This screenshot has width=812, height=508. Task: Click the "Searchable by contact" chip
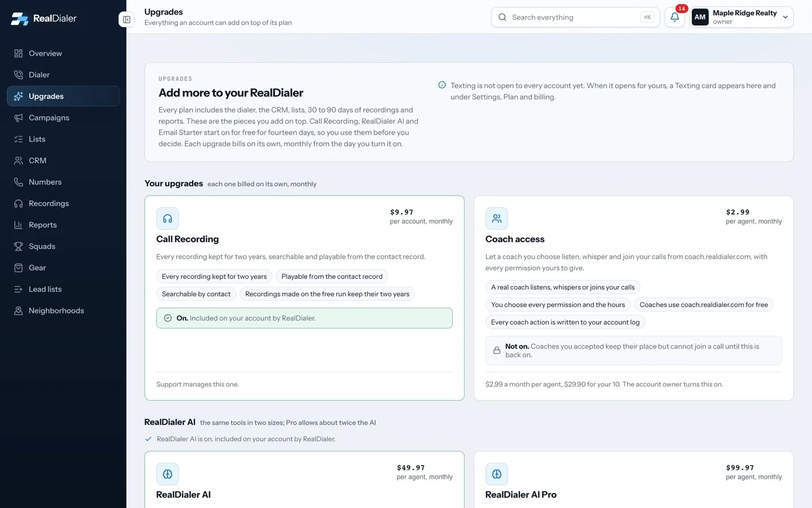click(196, 294)
